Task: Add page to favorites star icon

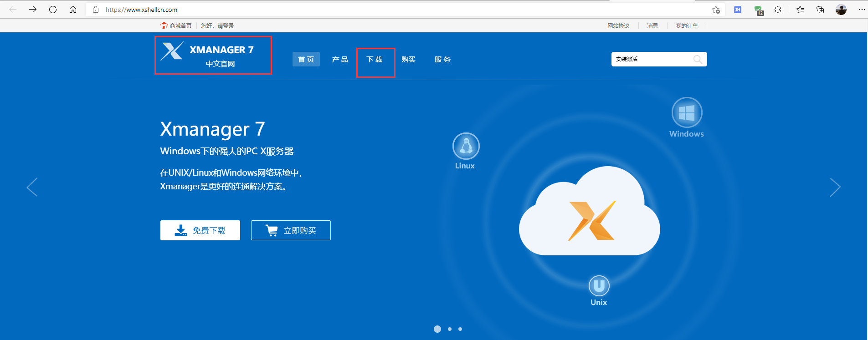Action: [716, 10]
